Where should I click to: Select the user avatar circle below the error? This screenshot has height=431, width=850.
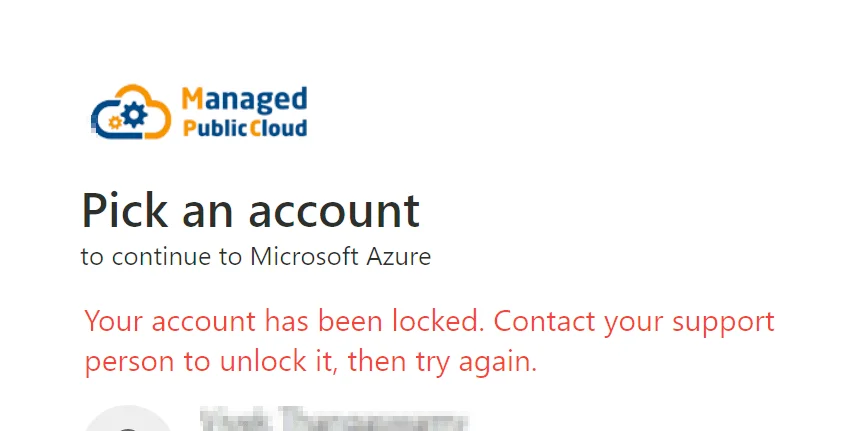(x=128, y=419)
